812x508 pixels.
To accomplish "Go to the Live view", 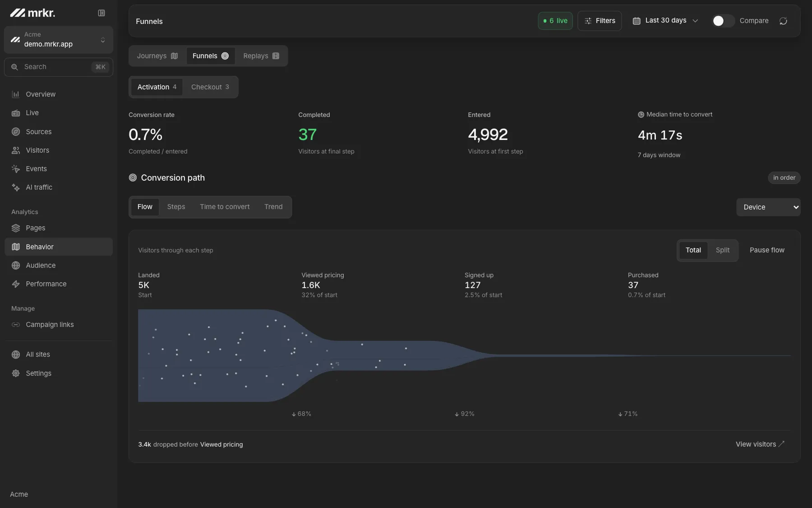I will pos(59,113).
